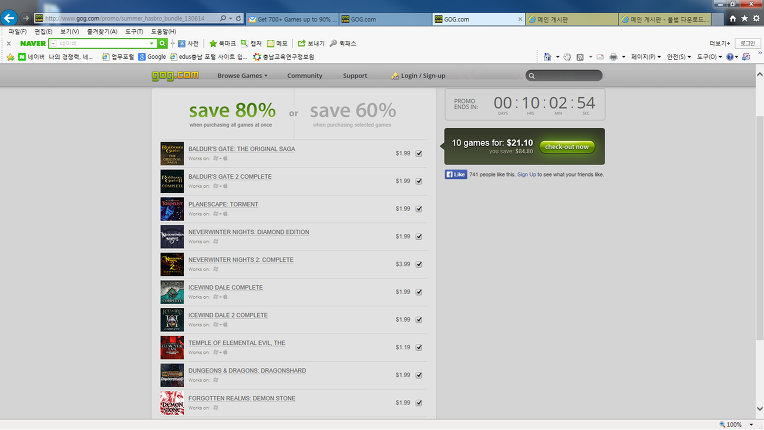Open the zoom level 100% dropdown arrow

751,425
